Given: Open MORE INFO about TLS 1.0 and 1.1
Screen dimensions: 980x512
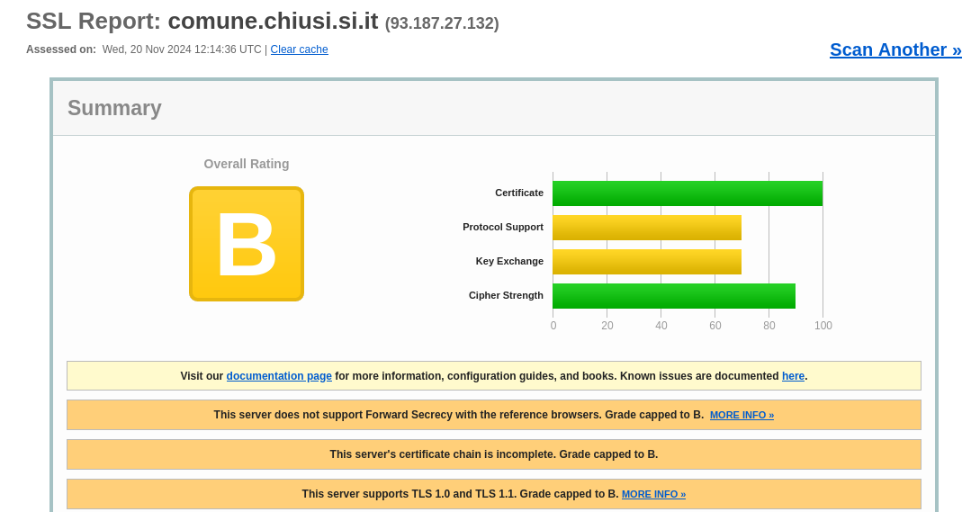Looking at the screenshot, I should [653, 494].
